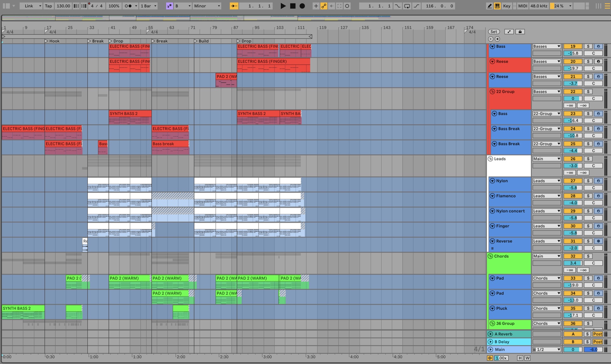
Task: Arm the Arrangement Record button
Action: click(302, 6)
